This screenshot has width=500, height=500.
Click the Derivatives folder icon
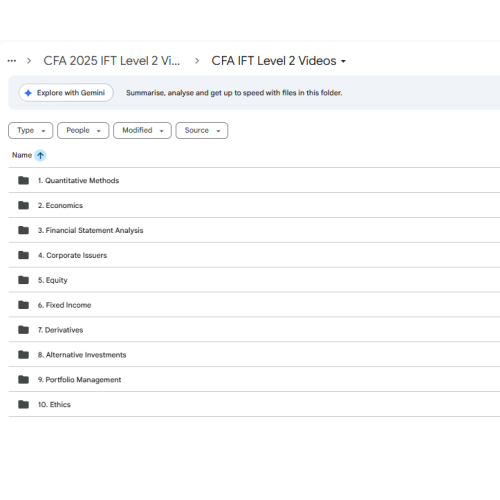tap(23, 330)
